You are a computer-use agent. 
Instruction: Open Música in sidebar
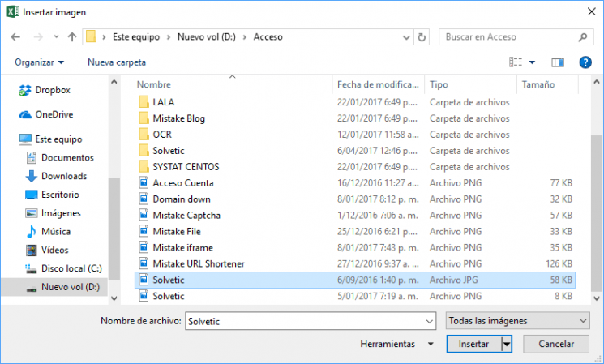[48, 232]
